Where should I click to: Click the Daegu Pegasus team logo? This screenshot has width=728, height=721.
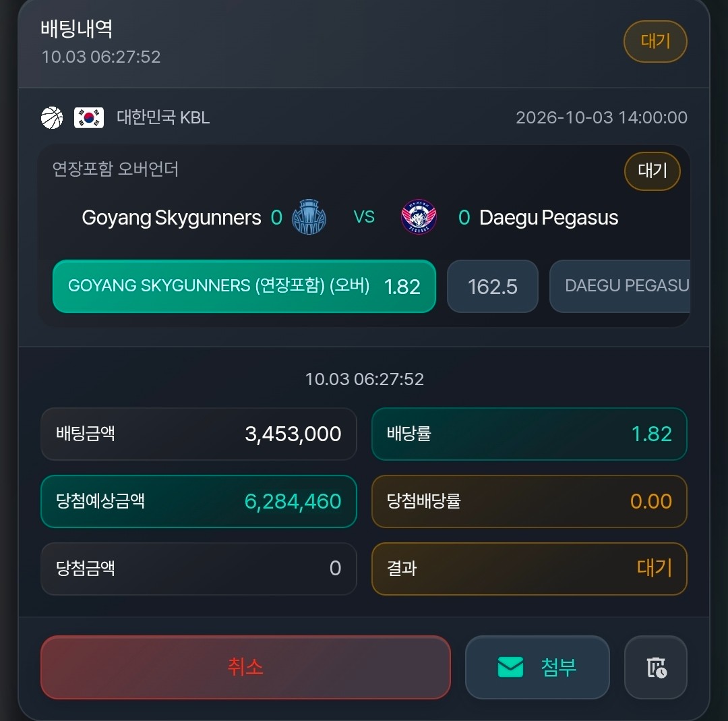419,217
